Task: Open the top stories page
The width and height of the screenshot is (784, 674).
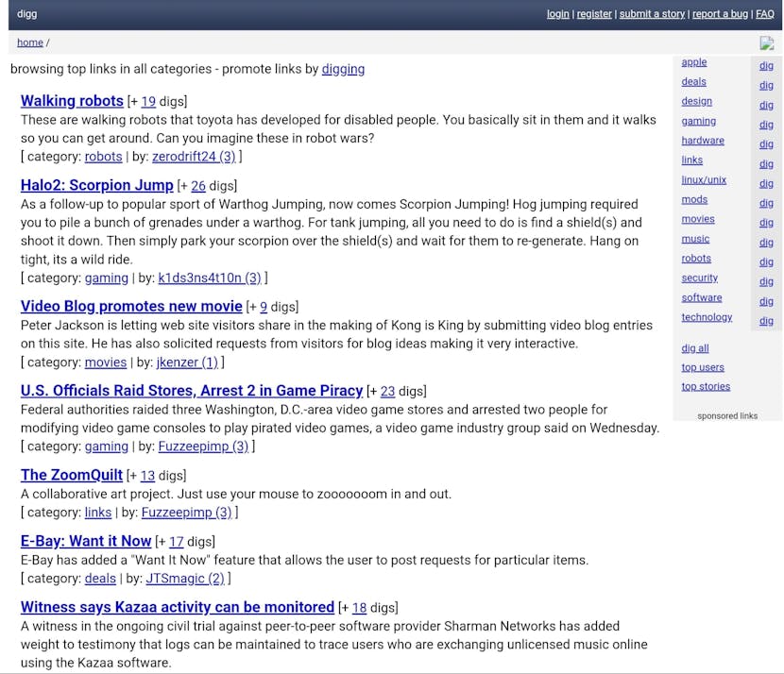Action: pyautogui.click(x=706, y=386)
